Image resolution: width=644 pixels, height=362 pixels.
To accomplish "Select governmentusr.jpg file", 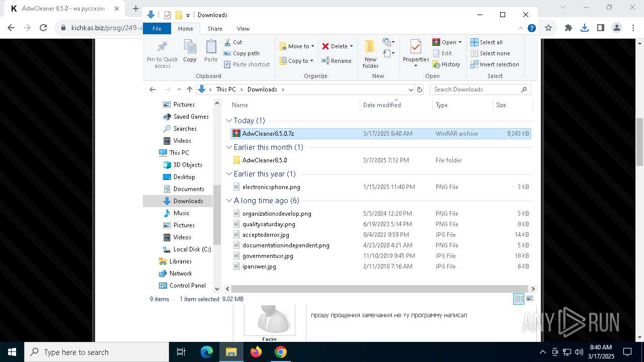I will (x=380, y=256).
